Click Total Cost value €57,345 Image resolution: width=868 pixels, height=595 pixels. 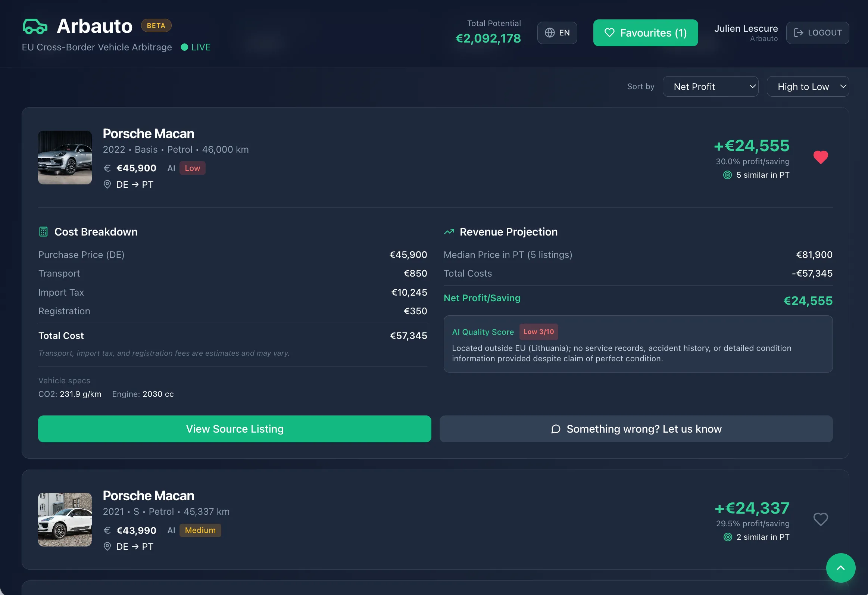click(x=408, y=336)
